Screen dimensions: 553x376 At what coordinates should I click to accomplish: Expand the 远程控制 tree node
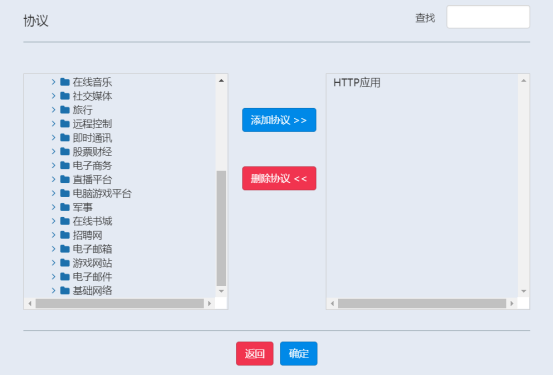click(x=53, y=124)
